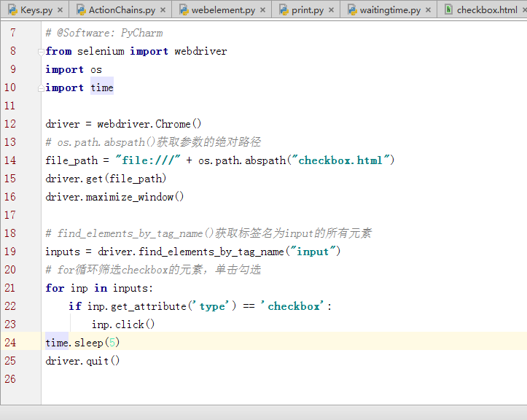527x420 pixels.
Task: Click 'find_elements_by_tag_name' on line 19
Action: pyautogui.click(x=211, y=252)
